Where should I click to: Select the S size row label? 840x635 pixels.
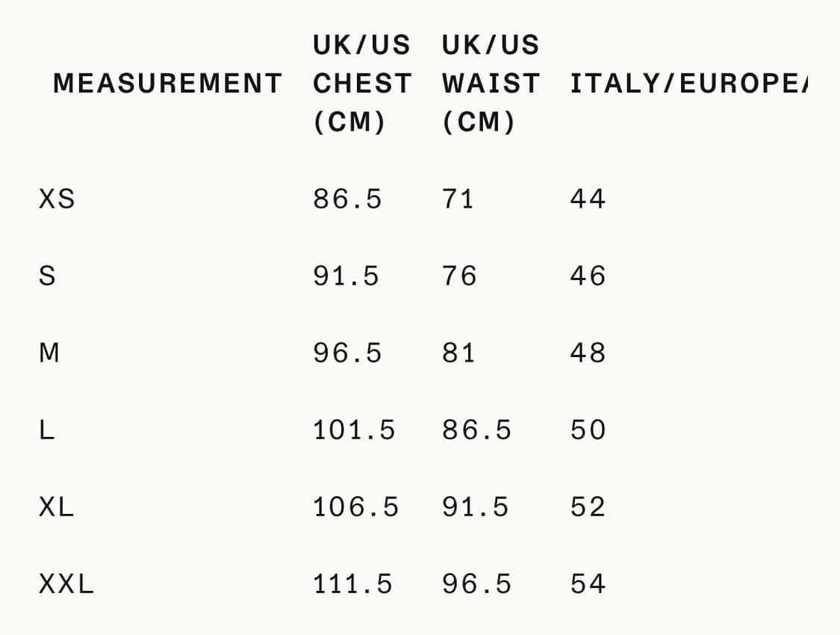[x=46, y=276]
